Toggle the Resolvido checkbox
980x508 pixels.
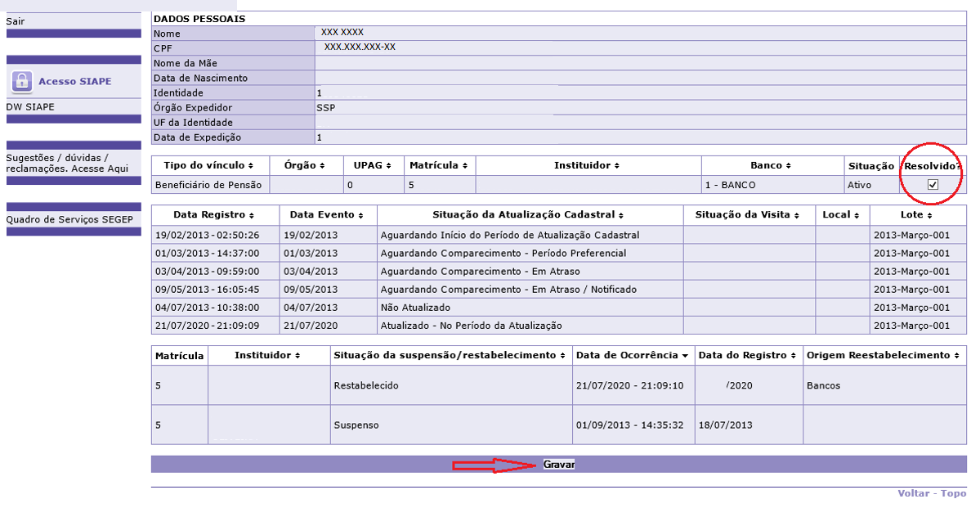point(933,185)
